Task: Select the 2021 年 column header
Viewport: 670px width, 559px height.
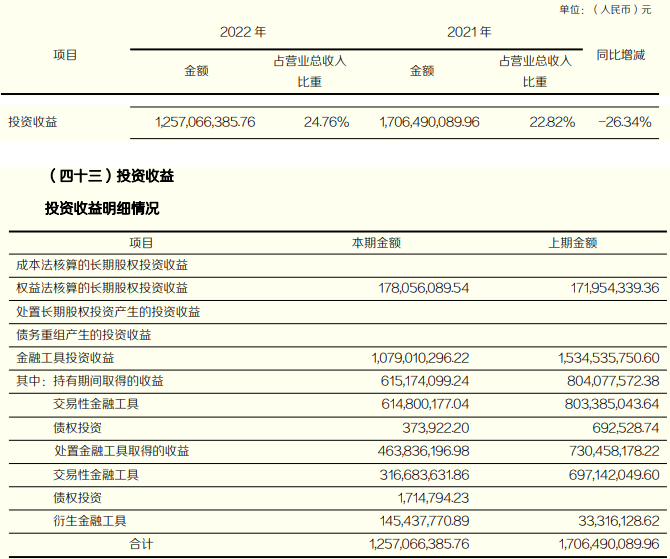Action: point(469,32)
